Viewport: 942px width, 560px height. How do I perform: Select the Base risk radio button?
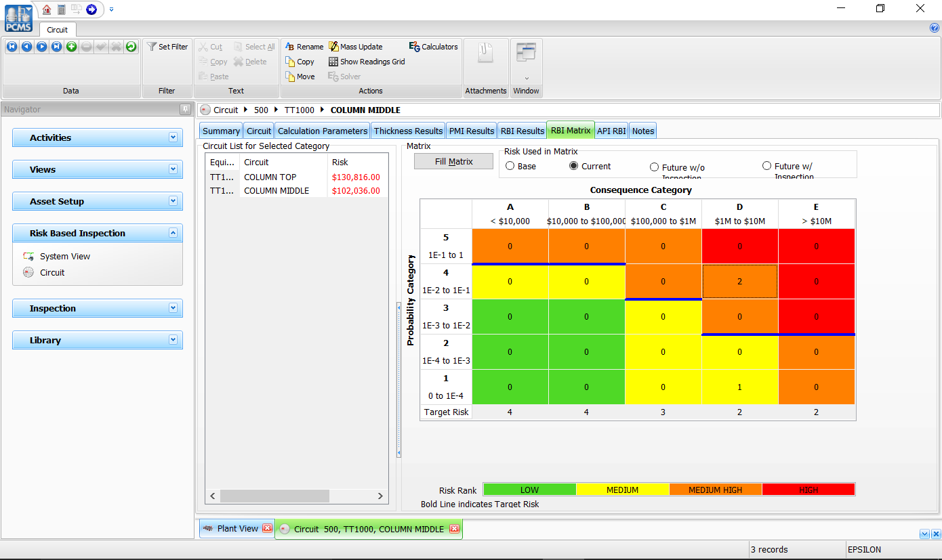point(510,165)
